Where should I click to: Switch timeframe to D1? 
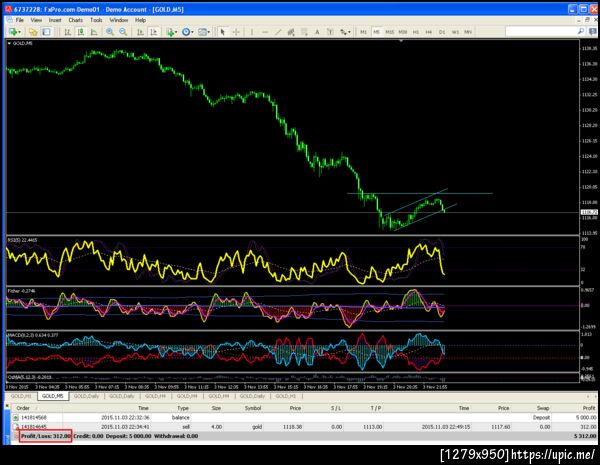pos(442,32)
